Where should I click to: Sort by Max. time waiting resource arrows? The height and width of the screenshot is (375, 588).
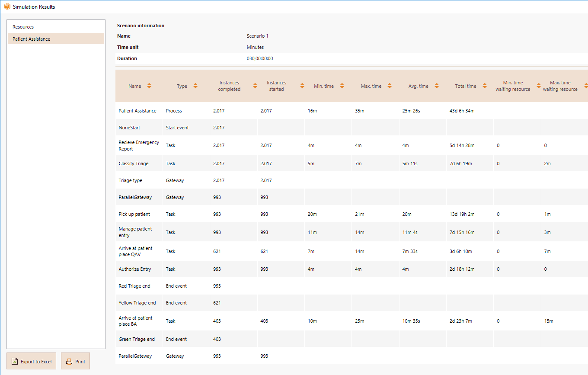point(585,86)
